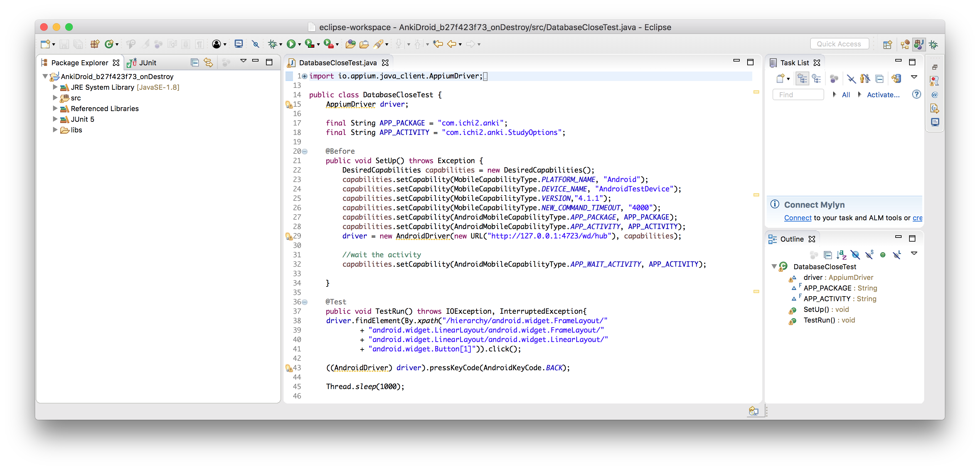
Task: Open the Debug perspective icon
Action: (933, 45)
